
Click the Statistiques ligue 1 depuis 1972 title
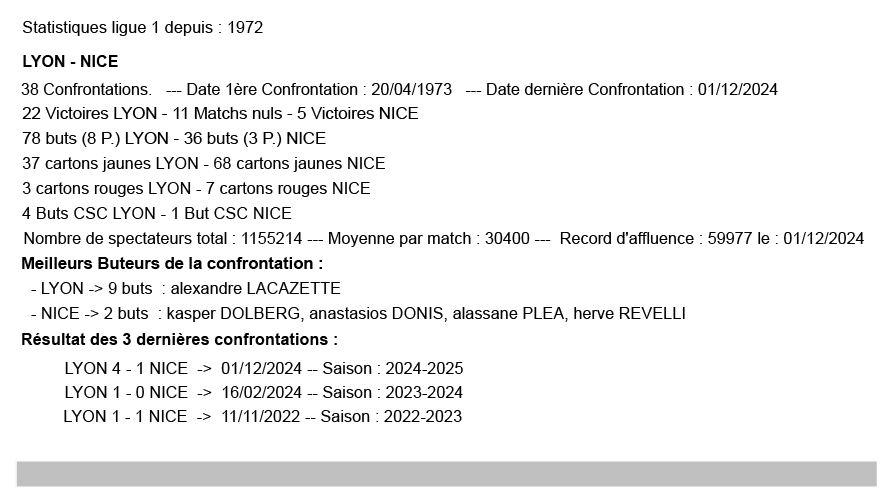click(142, 28)
